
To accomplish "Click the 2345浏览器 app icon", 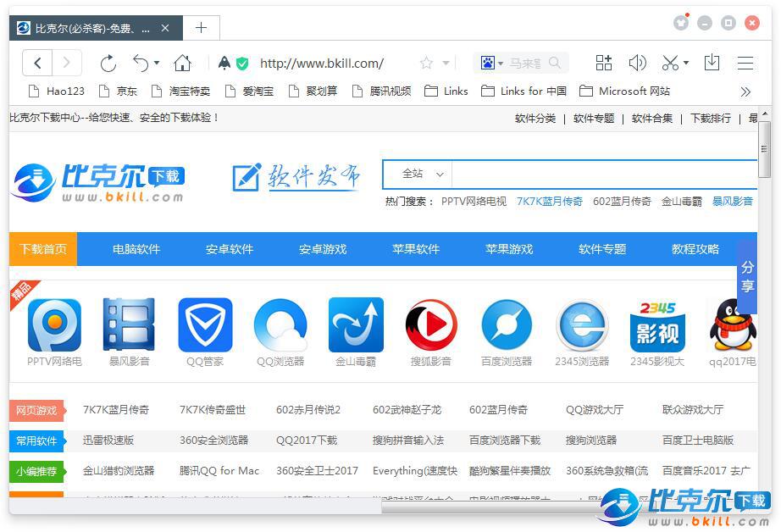I will pyautogui.click(x=582, y=324).
